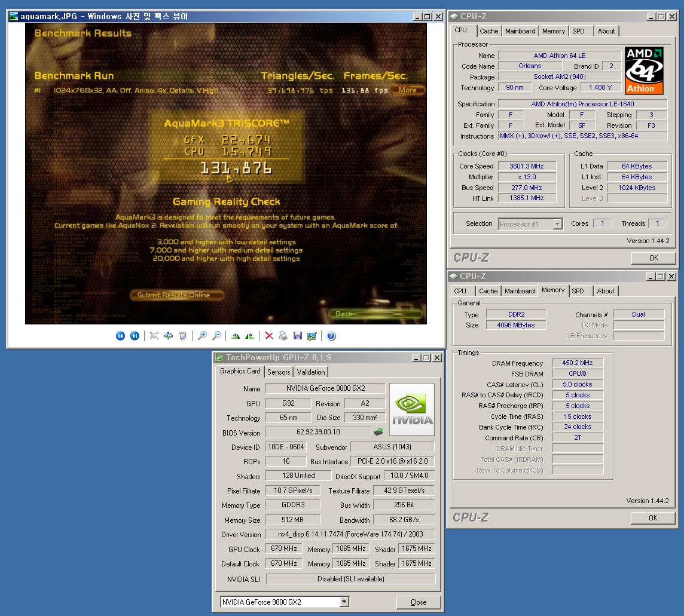Click OK in the CPU-Z memory window
Viewport: 684px width, 616px height.
click(653, 518)
